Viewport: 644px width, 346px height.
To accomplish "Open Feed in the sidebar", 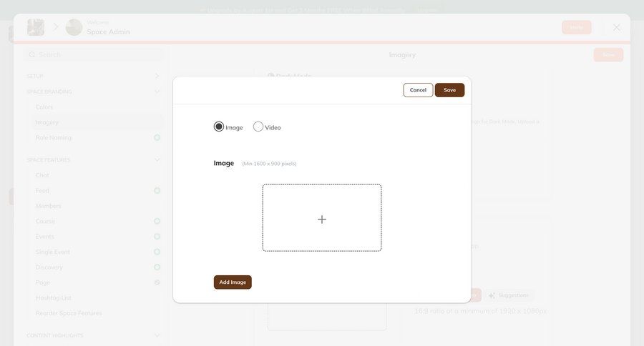I will coord(42,190).
